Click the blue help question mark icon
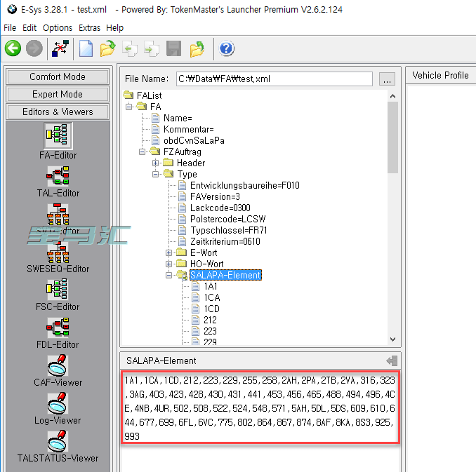 tap(226, 48)
